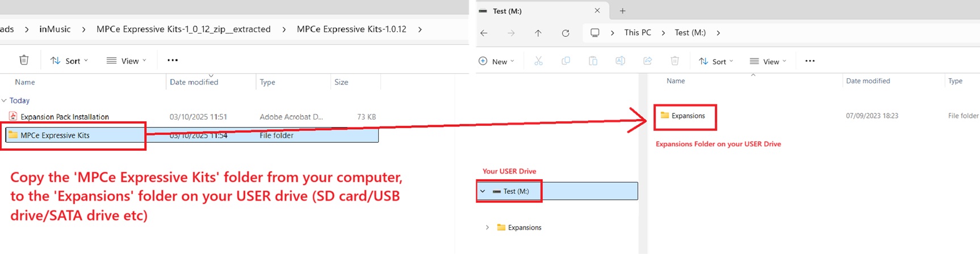This screenshot has height=259, width=980.
Task: Sort by Date modified in right window
Action: coord(868,81)
